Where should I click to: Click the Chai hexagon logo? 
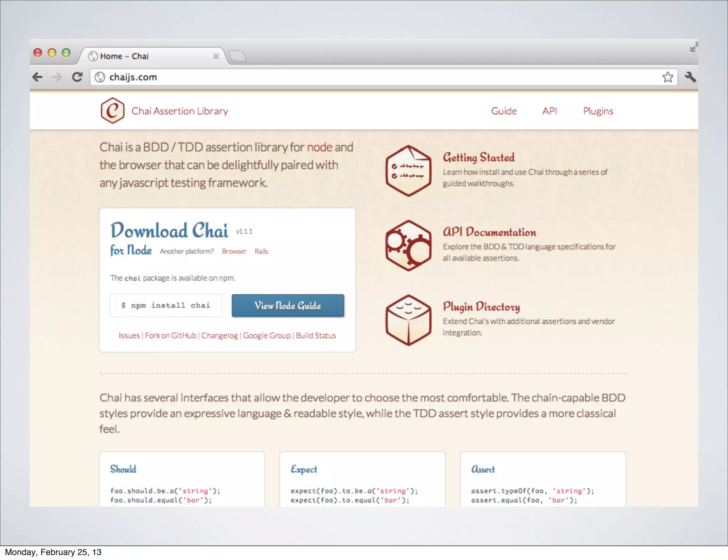coord(112,111)
